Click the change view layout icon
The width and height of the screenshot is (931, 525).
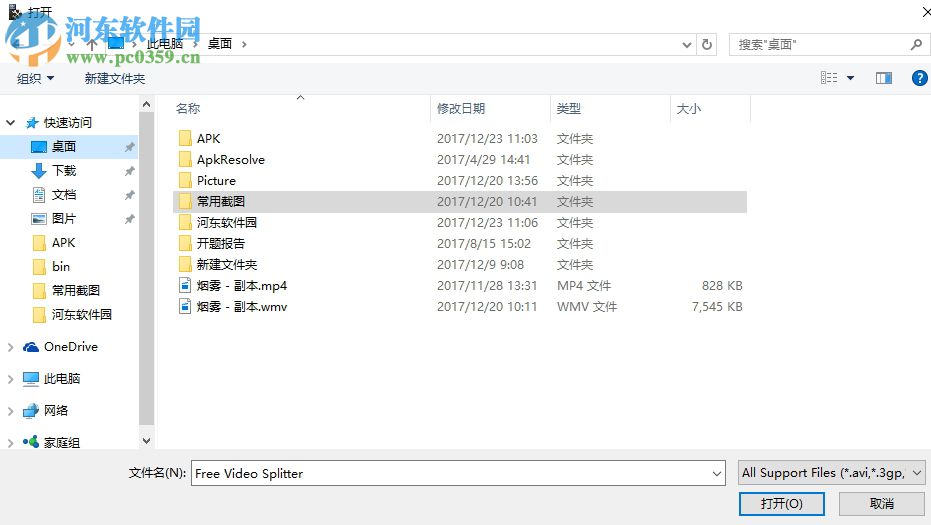829,78
